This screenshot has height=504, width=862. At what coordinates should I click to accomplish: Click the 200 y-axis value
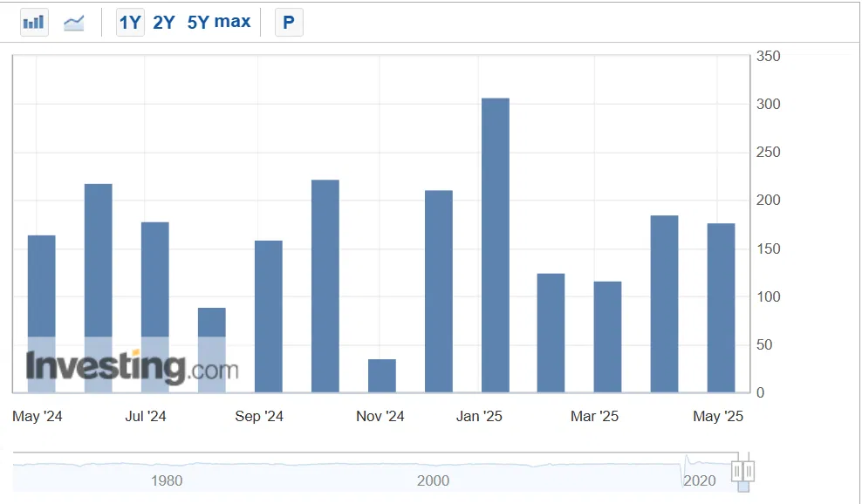coord(768,200)
